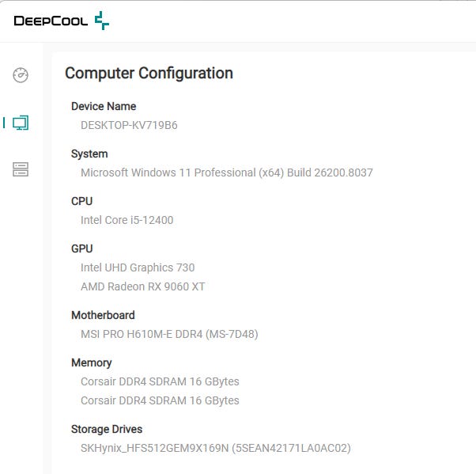Click the System label
The width and height of the screenshot is (476, 474).
[x=89, y=154]
